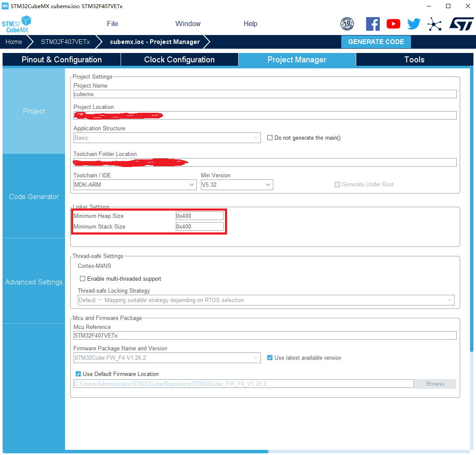Close the STM32CubeMX window
The image size is (476, 455).
[x=468, y=6]
